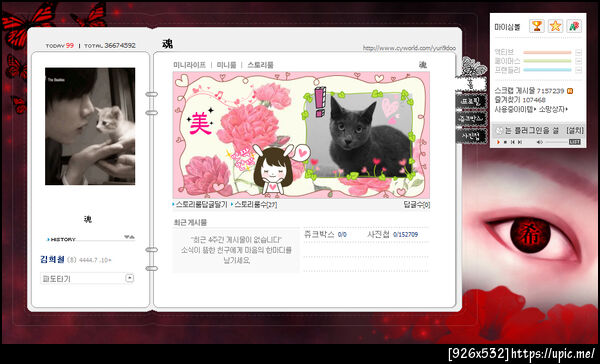
Task: Click the TOTAL 36674392 visitor counter
Action: (110, 45)
